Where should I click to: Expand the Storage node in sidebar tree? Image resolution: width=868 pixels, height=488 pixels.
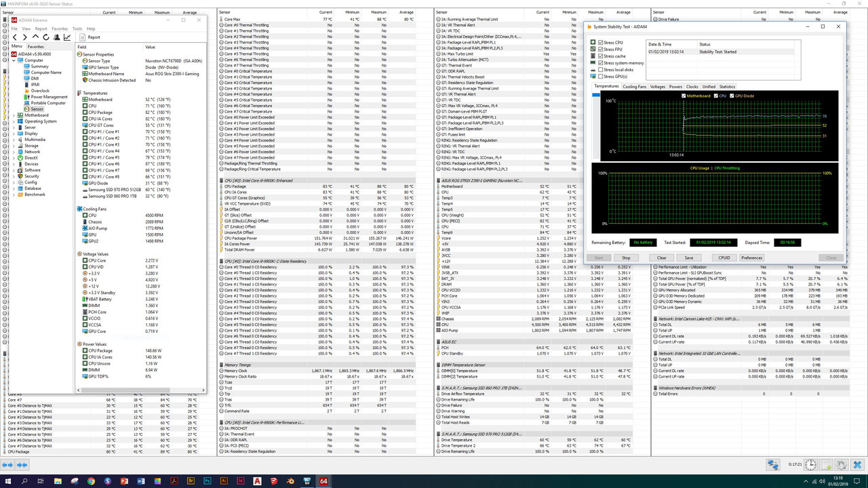(x=14, y=145)
